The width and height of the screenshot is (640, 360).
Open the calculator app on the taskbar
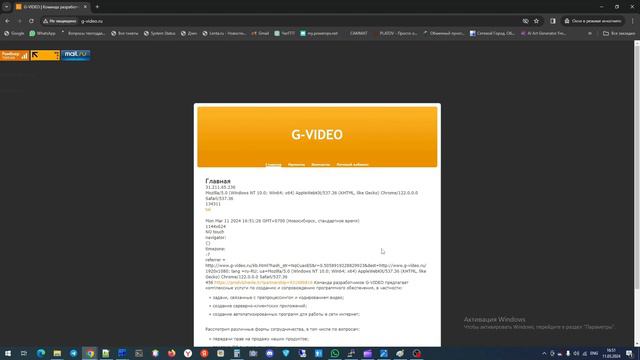point(237,353)
